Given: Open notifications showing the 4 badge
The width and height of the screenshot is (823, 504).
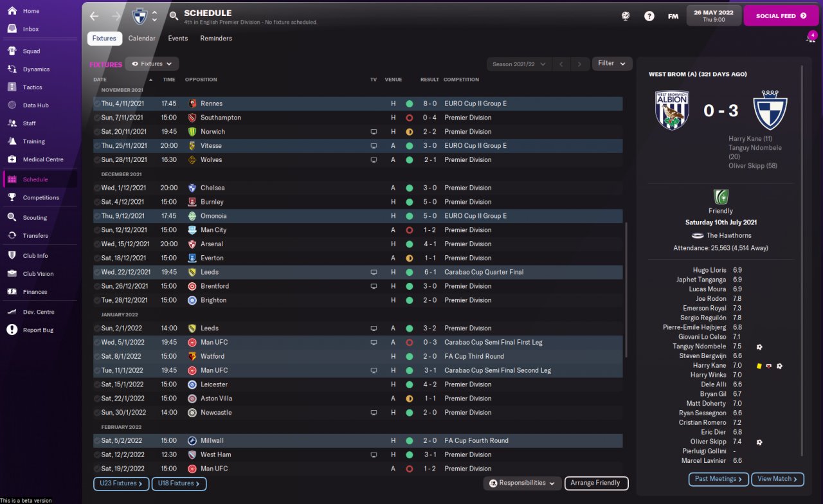Looking at the screenshot, I should [x=811, y=37].
